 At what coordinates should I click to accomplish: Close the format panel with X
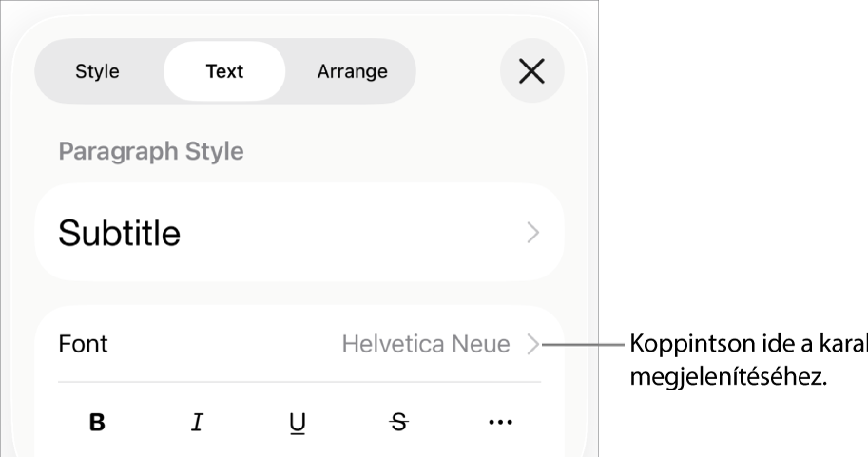531,71
